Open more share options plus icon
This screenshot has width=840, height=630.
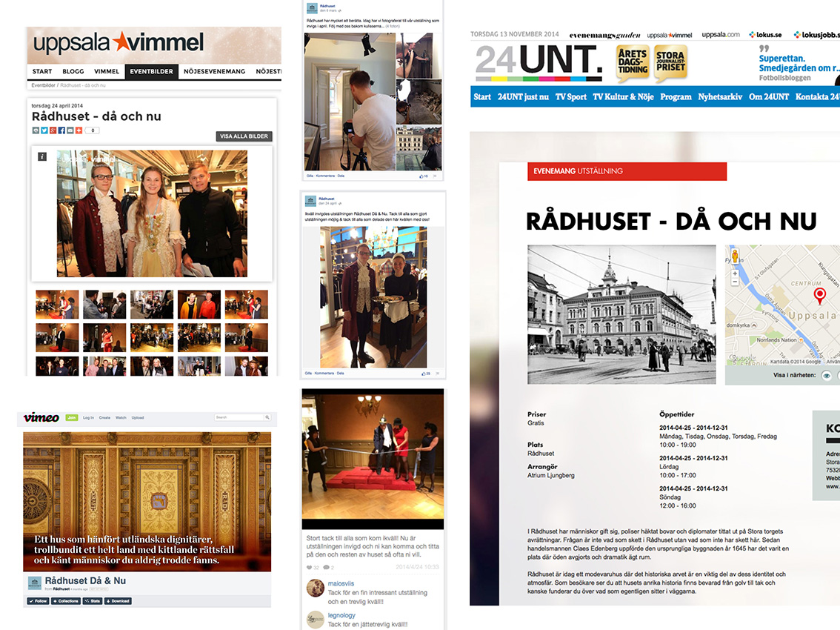pyautogui.click(x=79, y=130)
